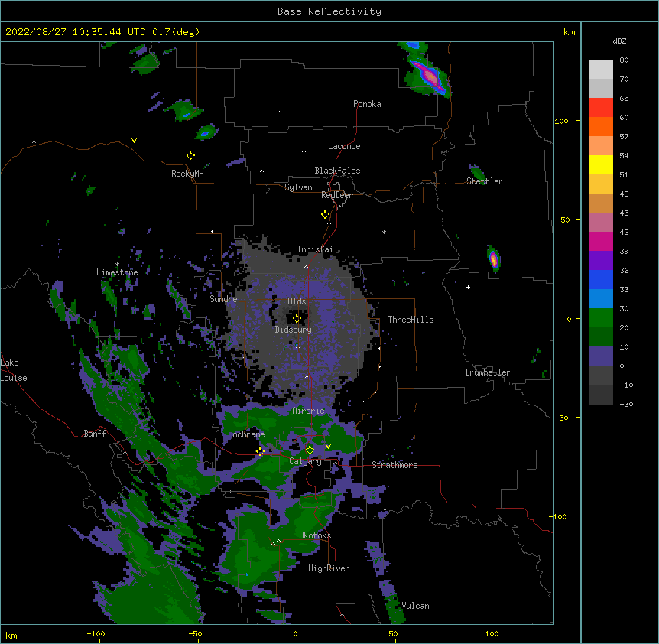This screenshot has width=659, height=644.
Task: Select the red 60-65 dBZ legend swatch
Action: [601, 107]
